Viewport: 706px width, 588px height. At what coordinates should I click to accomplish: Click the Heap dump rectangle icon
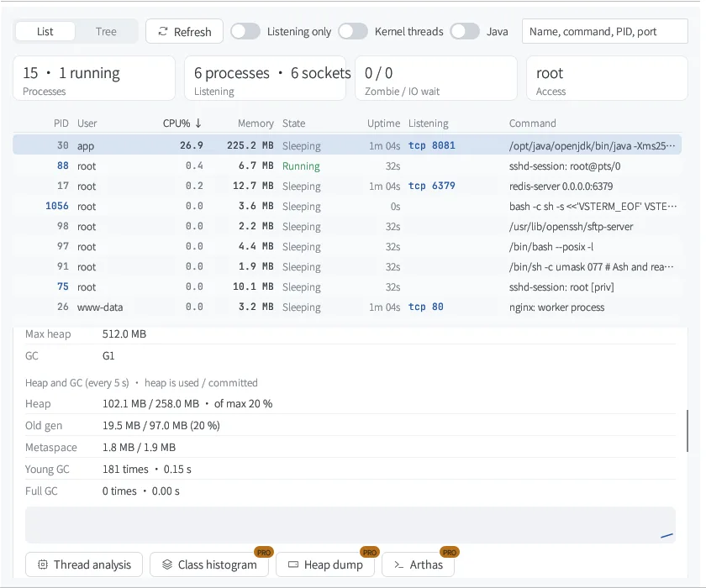click(x=293, y=564)
